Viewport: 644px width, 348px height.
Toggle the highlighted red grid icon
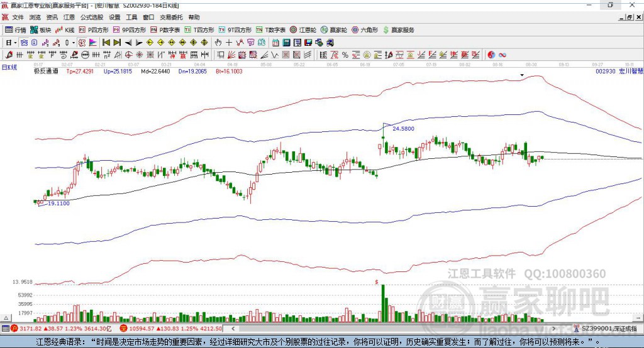[82, 43]
